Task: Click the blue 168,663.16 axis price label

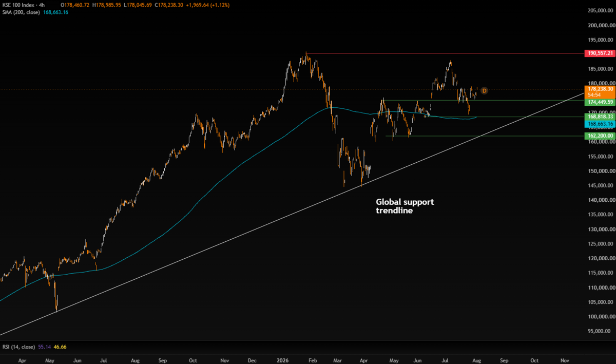Action: click(600, 124)
